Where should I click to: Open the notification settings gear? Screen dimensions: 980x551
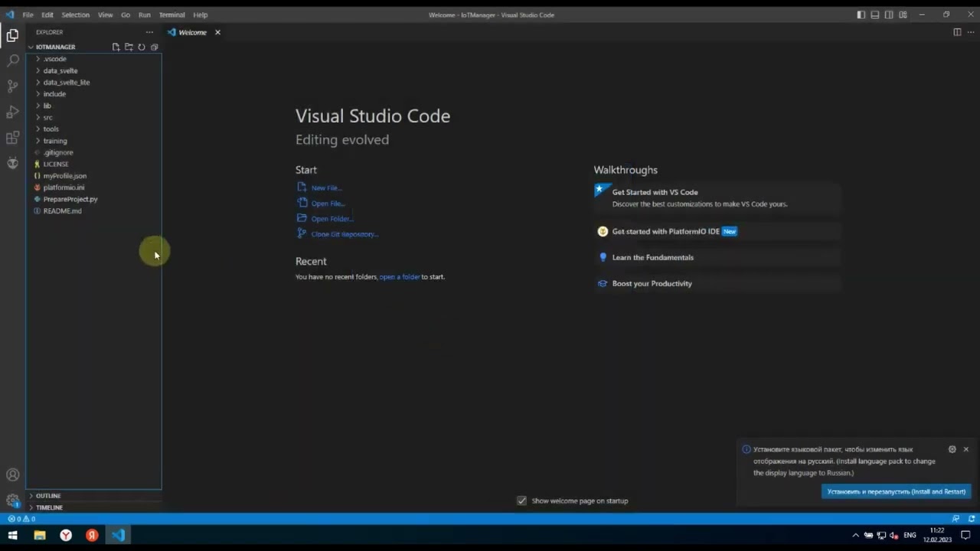click(952, 449)
